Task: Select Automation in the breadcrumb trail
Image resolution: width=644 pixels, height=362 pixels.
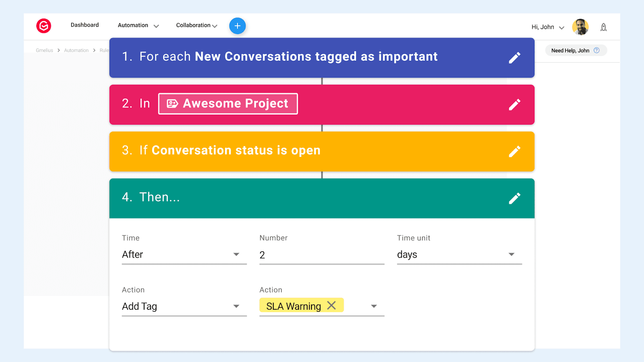Action: [76, 50]
